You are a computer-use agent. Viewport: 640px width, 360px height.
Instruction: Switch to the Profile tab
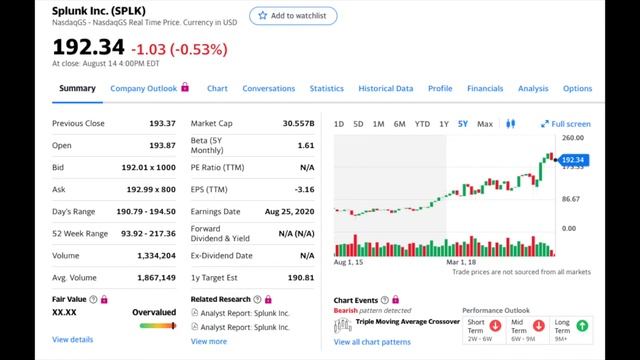click(x=440, y=89)
